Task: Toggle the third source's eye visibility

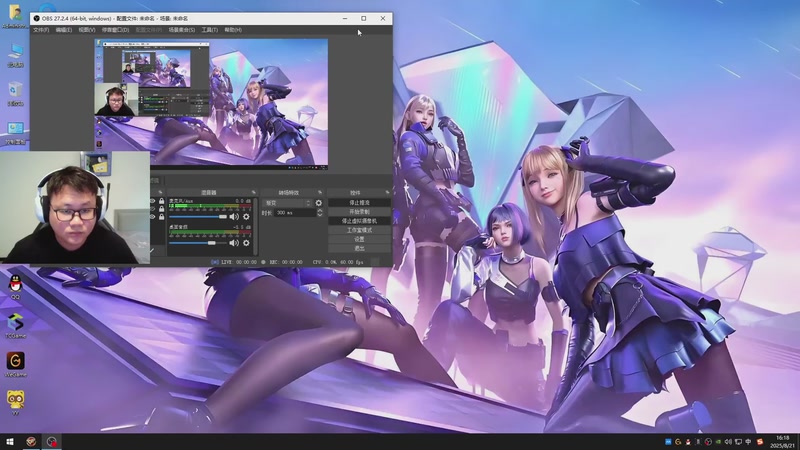Action: pos(153,217)
